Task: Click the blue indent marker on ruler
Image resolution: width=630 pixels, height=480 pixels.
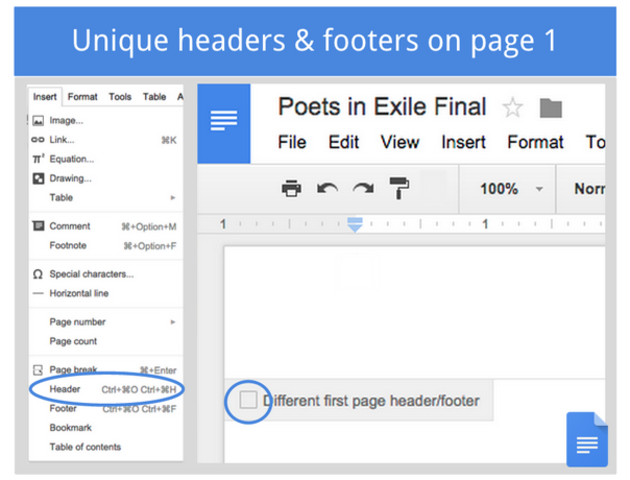Action: tap(355, 225)
